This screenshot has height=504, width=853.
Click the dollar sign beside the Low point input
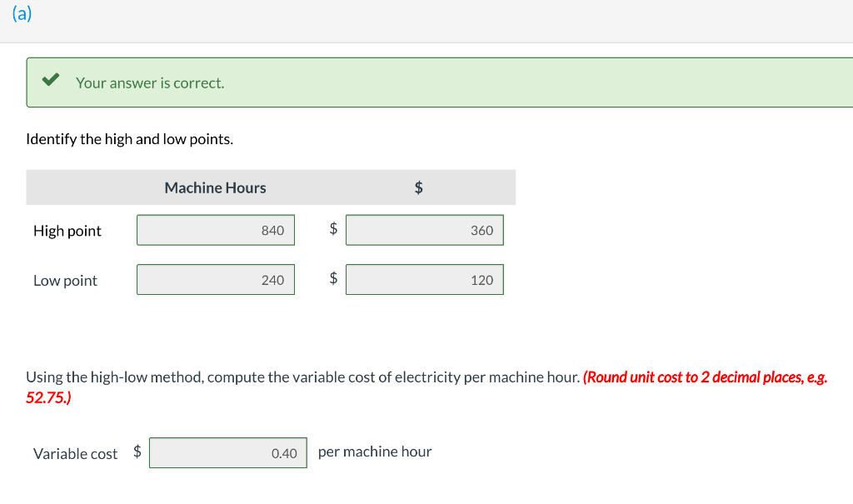click(332, 278)
